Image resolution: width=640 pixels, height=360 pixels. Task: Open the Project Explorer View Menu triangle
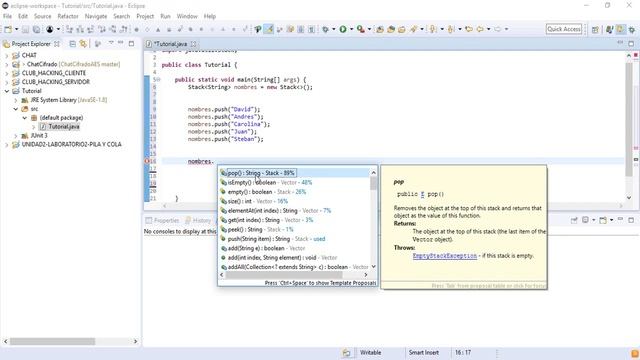pos(111,43)
